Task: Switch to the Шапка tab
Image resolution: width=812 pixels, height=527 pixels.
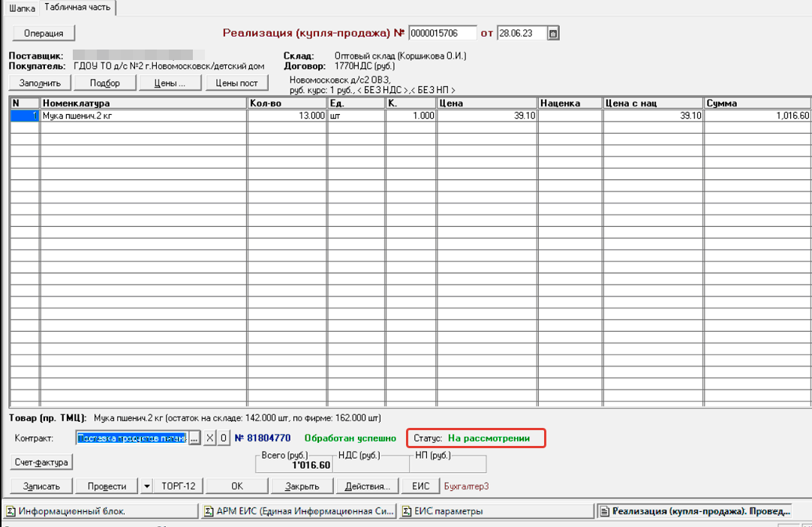Action: point(22,8)
